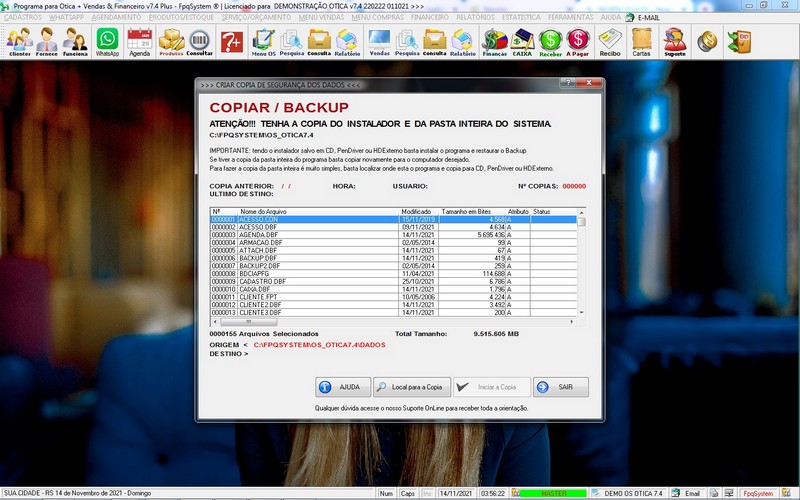Click the Consultar barcode icon

[x=199, y=42]
